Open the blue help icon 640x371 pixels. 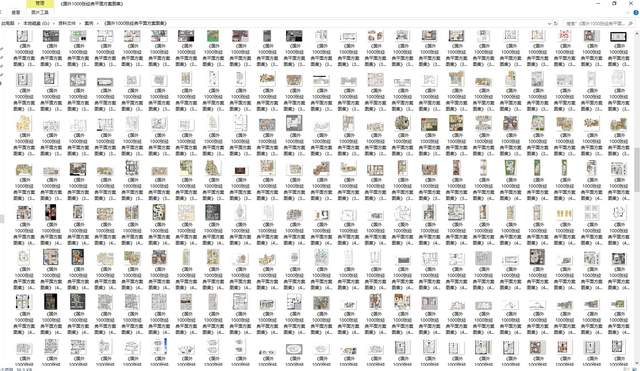click(x=636, y=13)
